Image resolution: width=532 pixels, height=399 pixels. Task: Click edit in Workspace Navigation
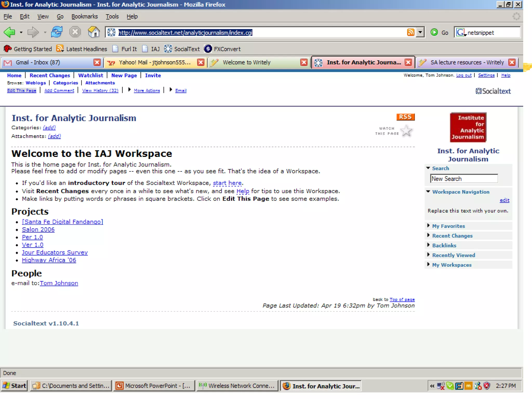coord(504,200)
